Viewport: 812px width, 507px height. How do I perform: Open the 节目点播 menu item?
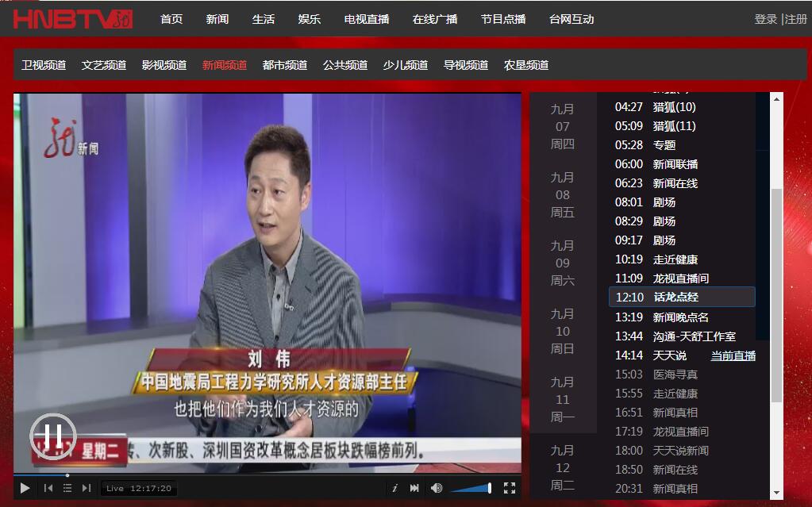[x=503, y=19]
